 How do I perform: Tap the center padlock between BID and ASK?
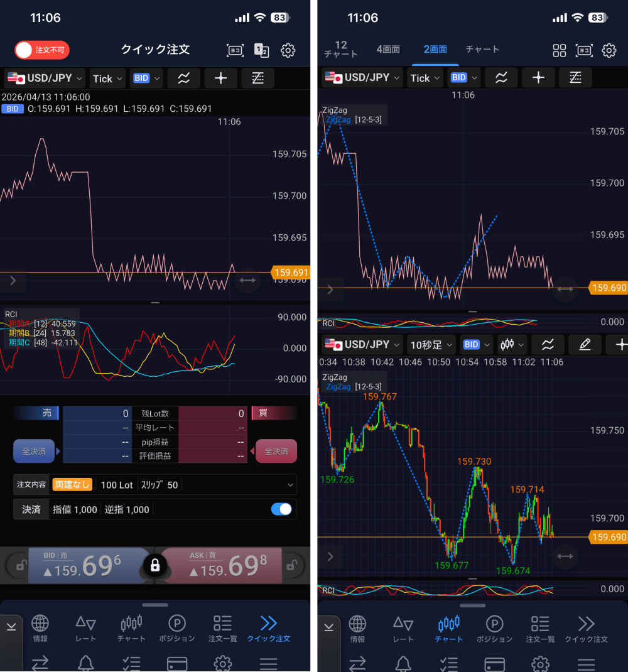coord(155,565)
